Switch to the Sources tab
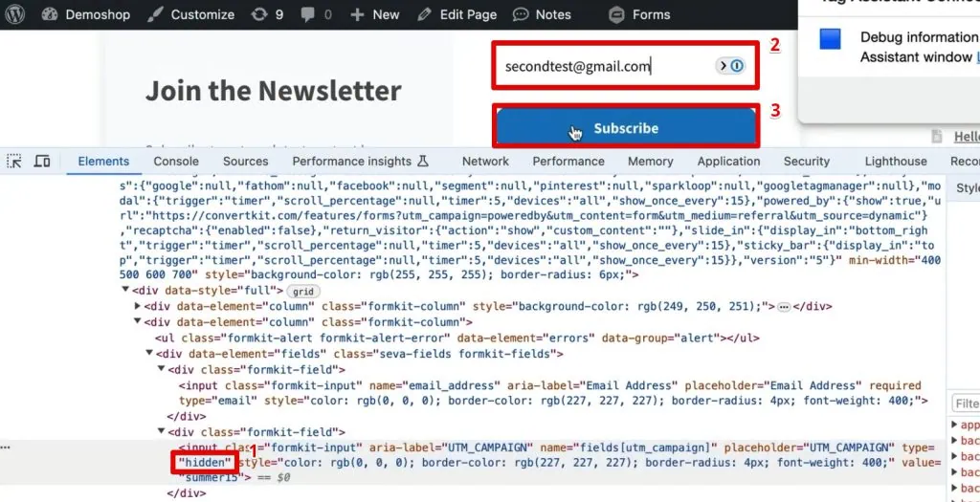 [x=245, y=161]
